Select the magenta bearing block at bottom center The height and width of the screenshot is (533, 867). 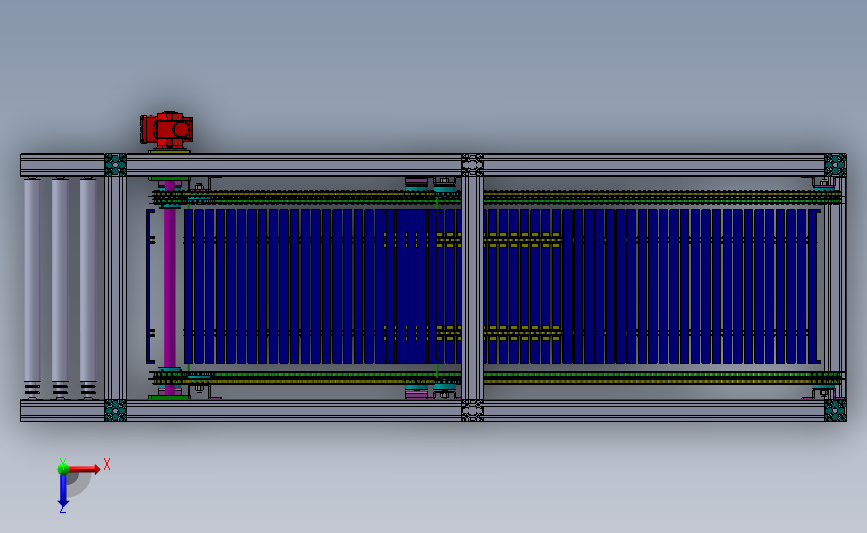[416, 394]
